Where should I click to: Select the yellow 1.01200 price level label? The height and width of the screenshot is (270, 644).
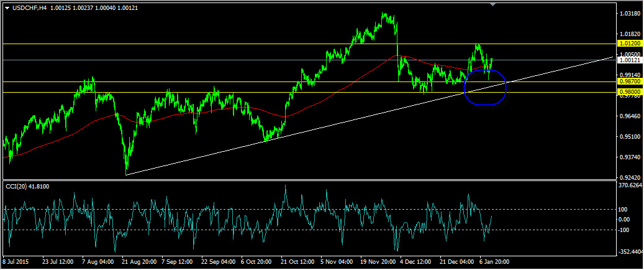pyautogui.click(x=630, y=44)
